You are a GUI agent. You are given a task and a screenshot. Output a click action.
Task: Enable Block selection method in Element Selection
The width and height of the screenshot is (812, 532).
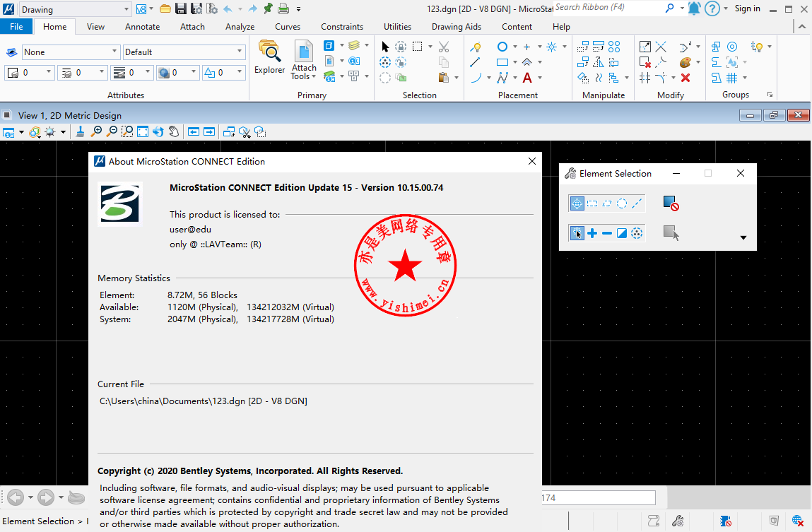(x=592, y=203)
